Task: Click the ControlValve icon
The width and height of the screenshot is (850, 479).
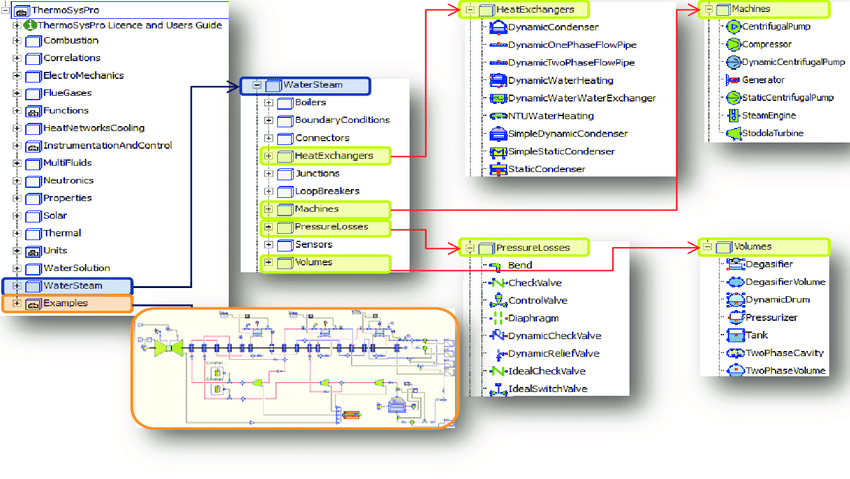Action: click(498, 300)
